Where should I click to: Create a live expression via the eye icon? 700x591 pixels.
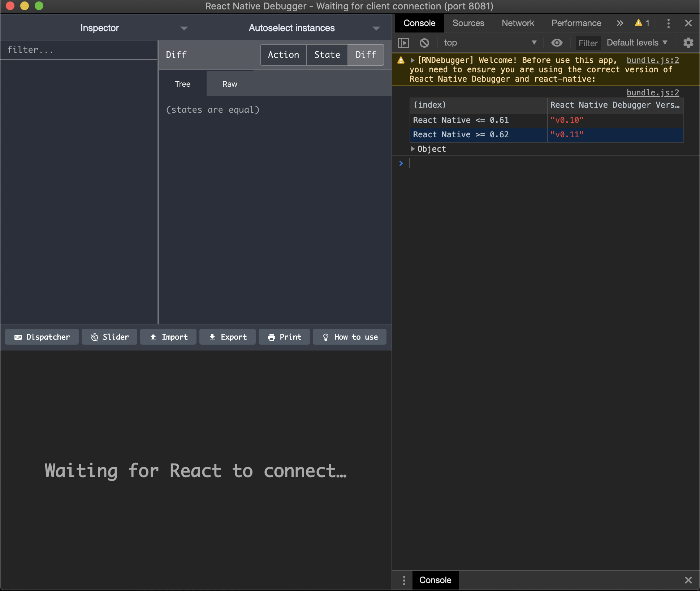(557, 43)
